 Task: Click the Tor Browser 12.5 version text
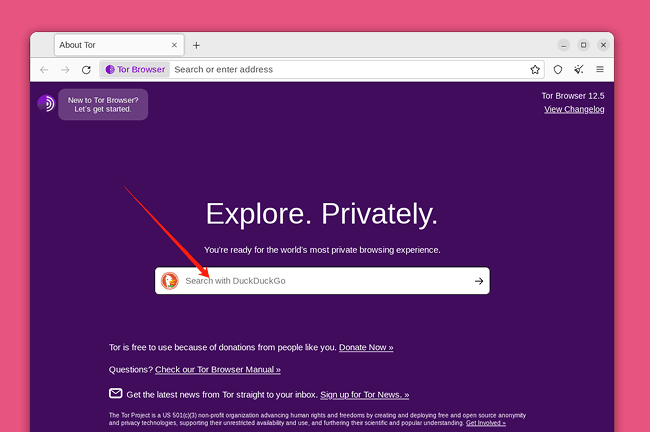pyautogui.click(x=573, y=96)
